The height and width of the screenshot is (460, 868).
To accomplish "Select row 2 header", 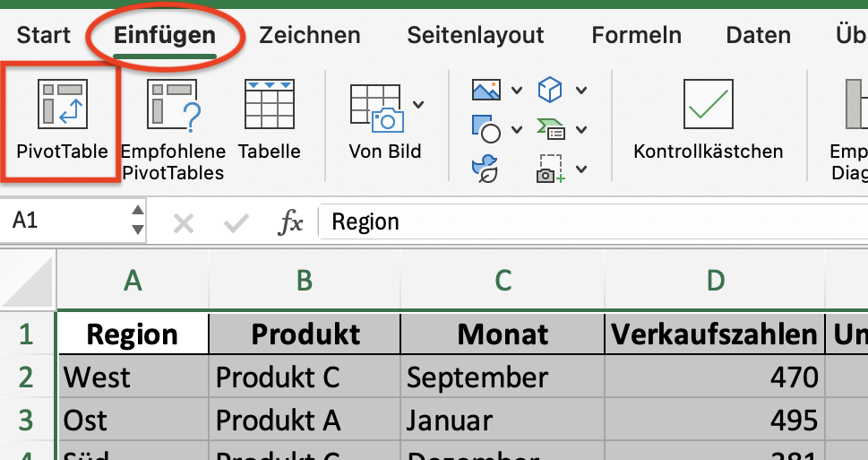I will (x=28, y=377).
